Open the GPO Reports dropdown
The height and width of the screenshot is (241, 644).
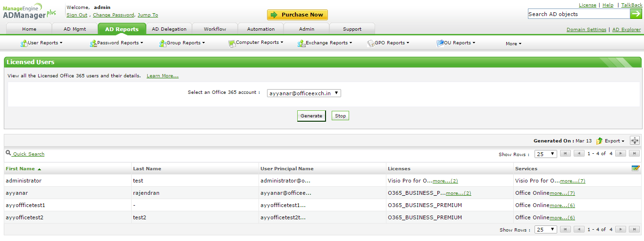392,43
